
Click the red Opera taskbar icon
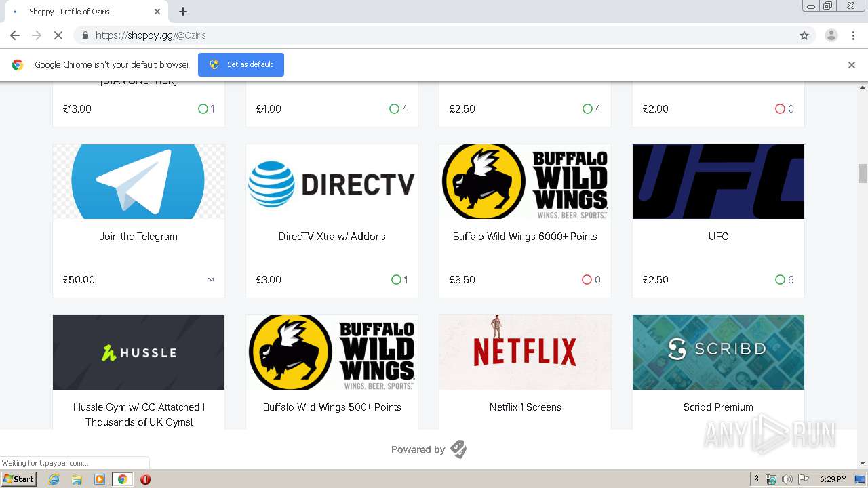coord(145,479)
